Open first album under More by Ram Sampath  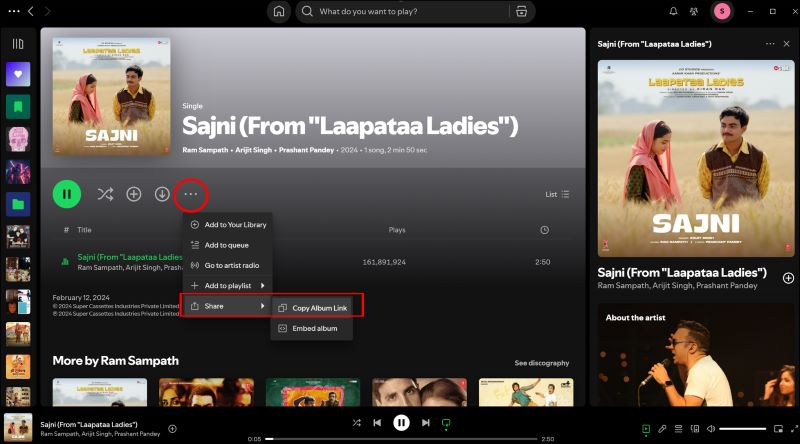pyautogui.click(x=99, y=392)
